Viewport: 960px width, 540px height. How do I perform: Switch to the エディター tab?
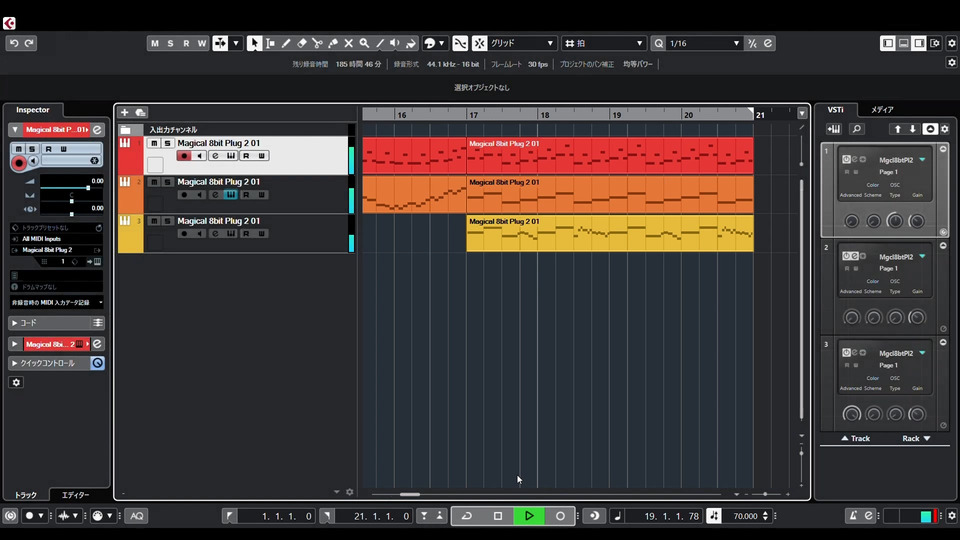pos(76,495)
